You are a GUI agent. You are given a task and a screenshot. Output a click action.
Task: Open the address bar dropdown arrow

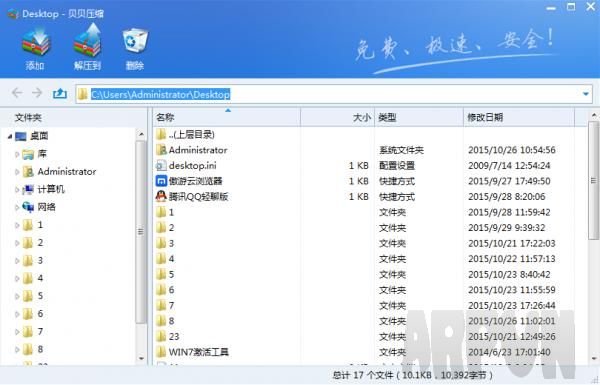point(585,94)
